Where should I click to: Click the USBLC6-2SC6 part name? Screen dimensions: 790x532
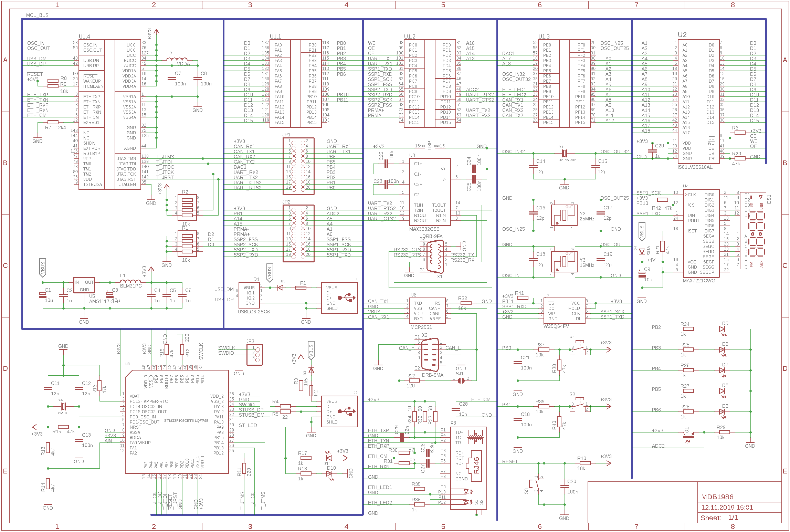pos(254,312)
